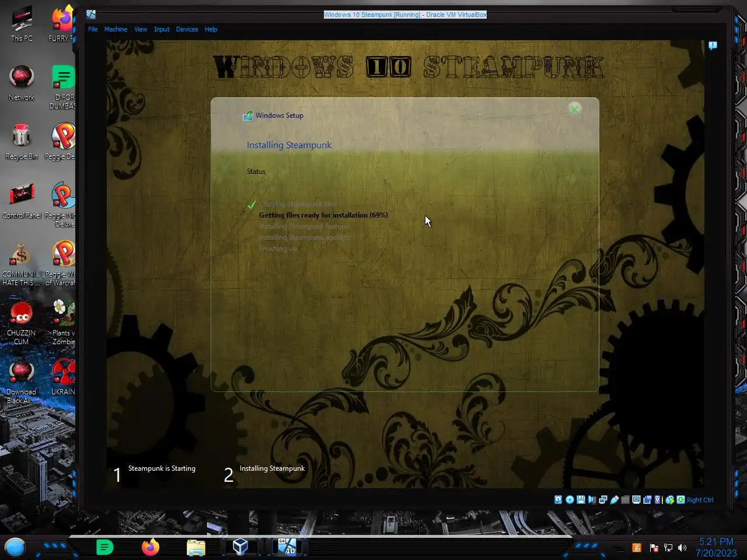Select the Recycle Bin desktop icon

[22, 142]
